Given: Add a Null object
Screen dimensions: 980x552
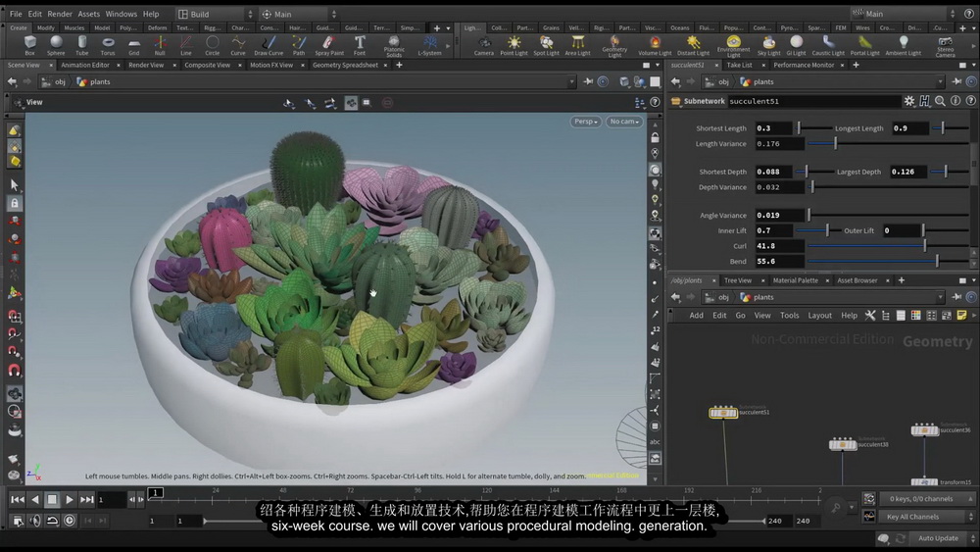Looking at the screenshot, I should 160,45.
